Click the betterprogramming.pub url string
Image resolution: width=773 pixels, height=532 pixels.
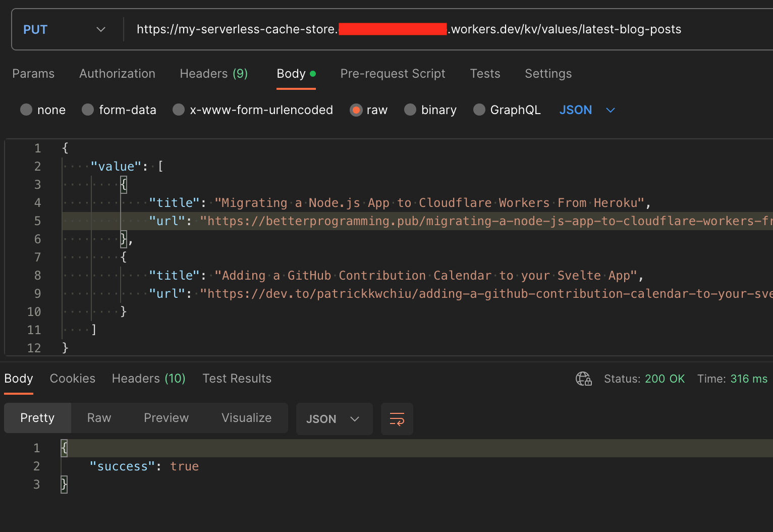[486, 221]
